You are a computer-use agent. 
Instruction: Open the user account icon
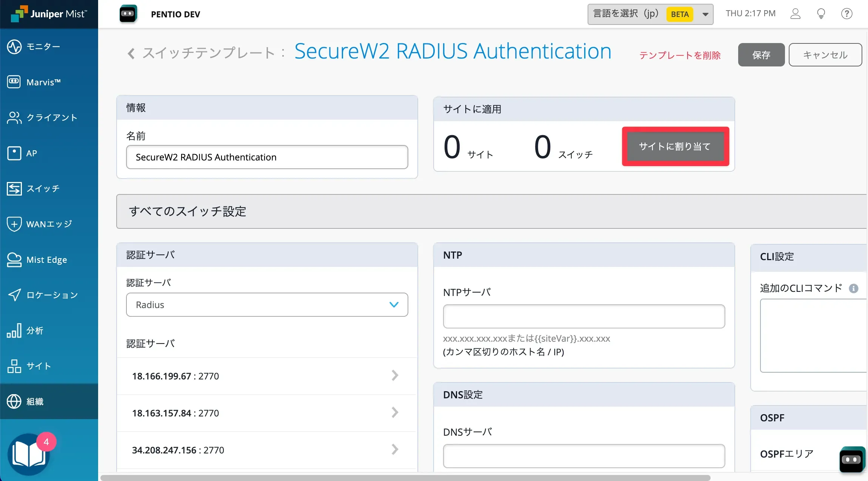point(795,14)
